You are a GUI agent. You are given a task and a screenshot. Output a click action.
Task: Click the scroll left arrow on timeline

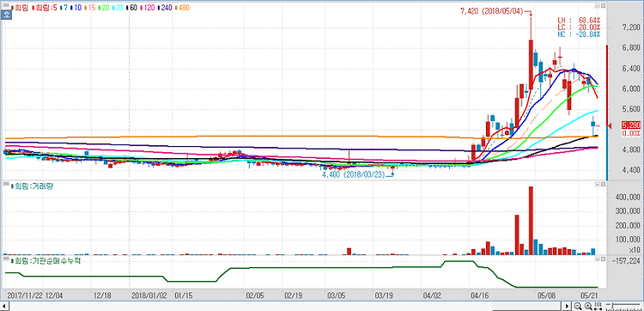coord(5,306)
